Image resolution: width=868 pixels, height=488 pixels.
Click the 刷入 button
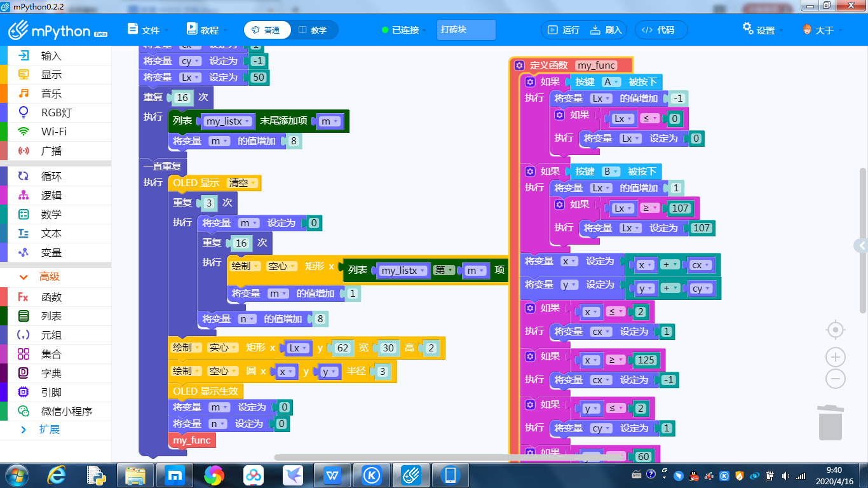606,30
